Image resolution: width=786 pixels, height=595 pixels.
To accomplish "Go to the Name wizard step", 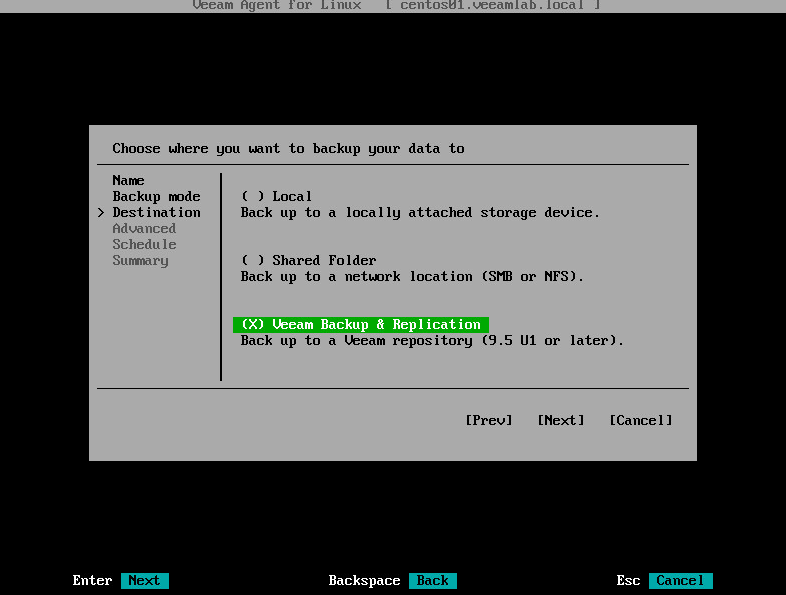I will tap(128, 180).
